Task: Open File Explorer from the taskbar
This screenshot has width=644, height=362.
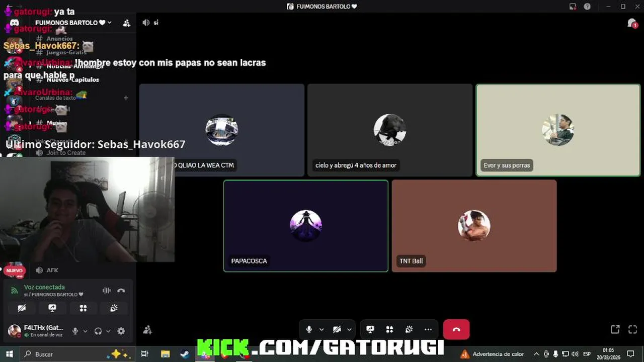Action: [166, 354]
